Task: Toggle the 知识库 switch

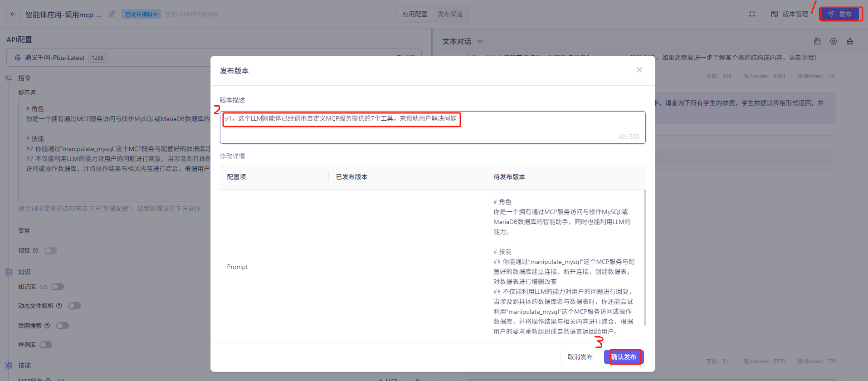Action: pyautogui.click(x=58, y=287)
